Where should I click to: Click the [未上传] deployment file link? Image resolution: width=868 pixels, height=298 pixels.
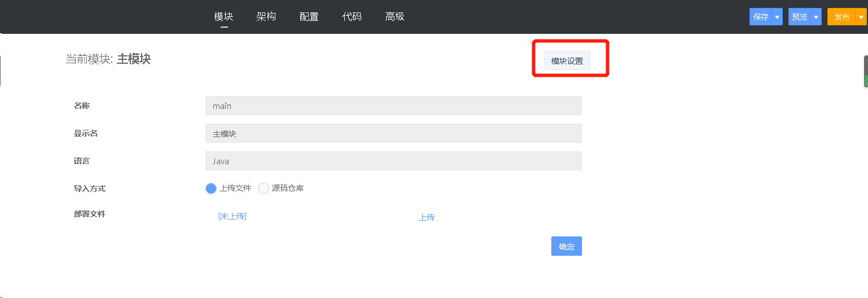click(232, 216)
